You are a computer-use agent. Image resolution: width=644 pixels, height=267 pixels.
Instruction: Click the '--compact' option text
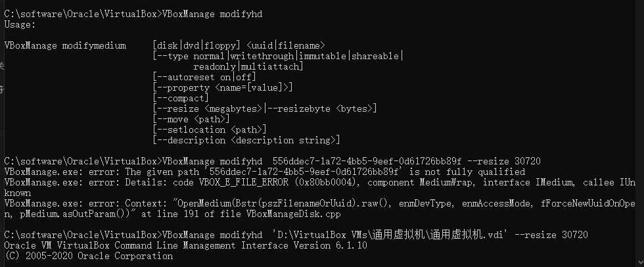(180, 98)
